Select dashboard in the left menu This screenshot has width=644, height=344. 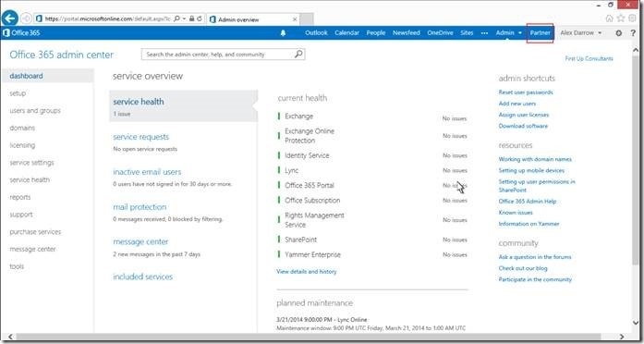26,76
